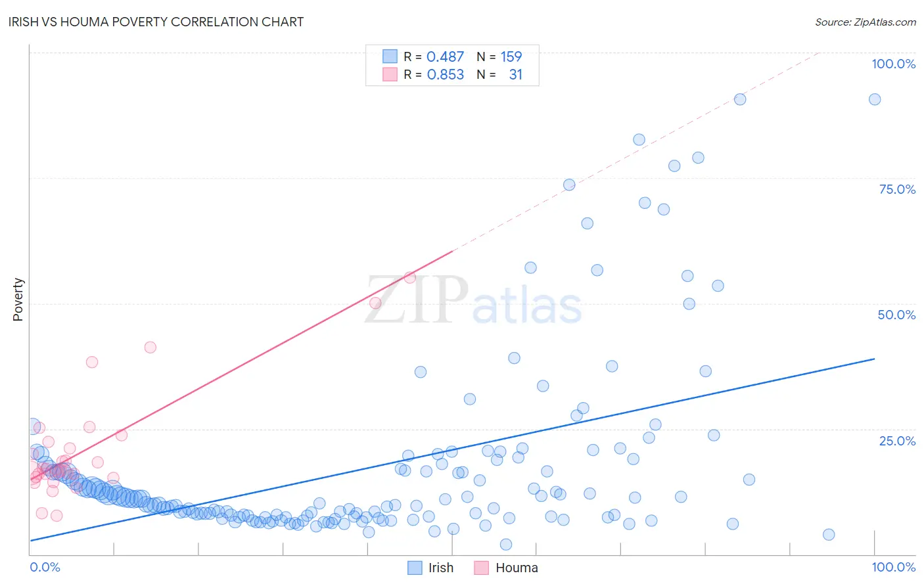Image resolution: width=924 pixels, height=586 pixels.
Task: Click the 100.0% x-axis tick label
Action: 894,567
